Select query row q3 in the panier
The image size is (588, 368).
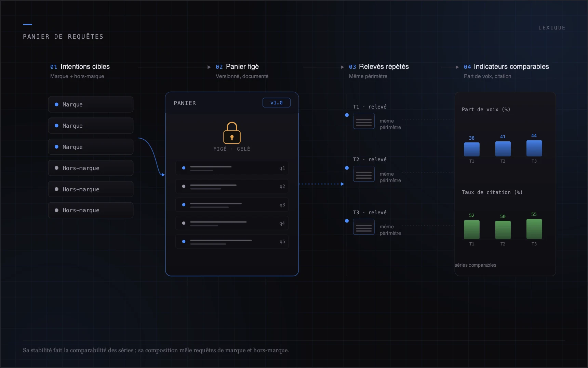(x=232, y=205)
